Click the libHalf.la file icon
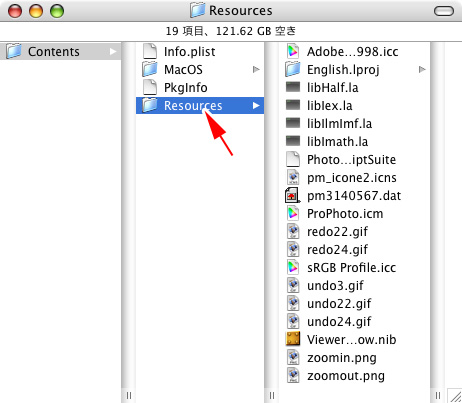The width and height of the screenshot is (462, 403). [x=293, y=87]
